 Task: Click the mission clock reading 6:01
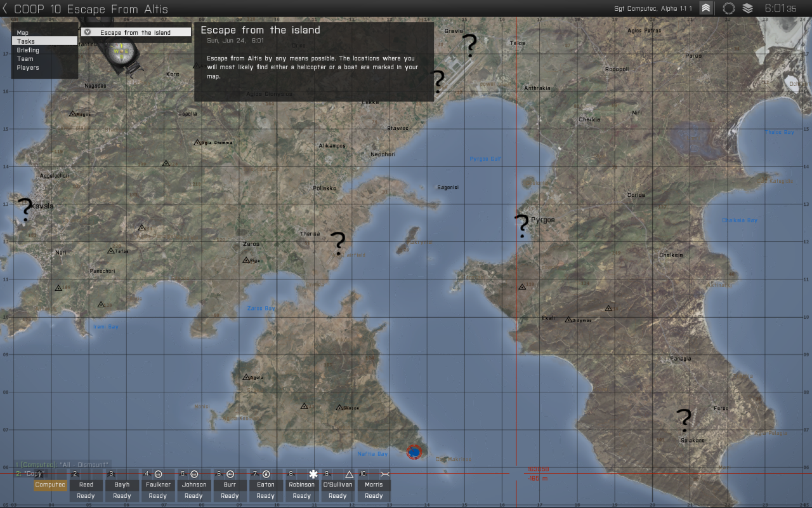pyautogui.click(x=781, y=8)
